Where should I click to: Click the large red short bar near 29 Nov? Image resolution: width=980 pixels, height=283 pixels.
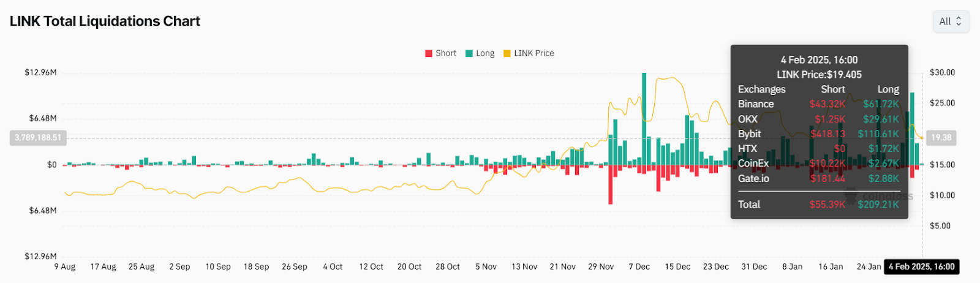tap(610, 184)
